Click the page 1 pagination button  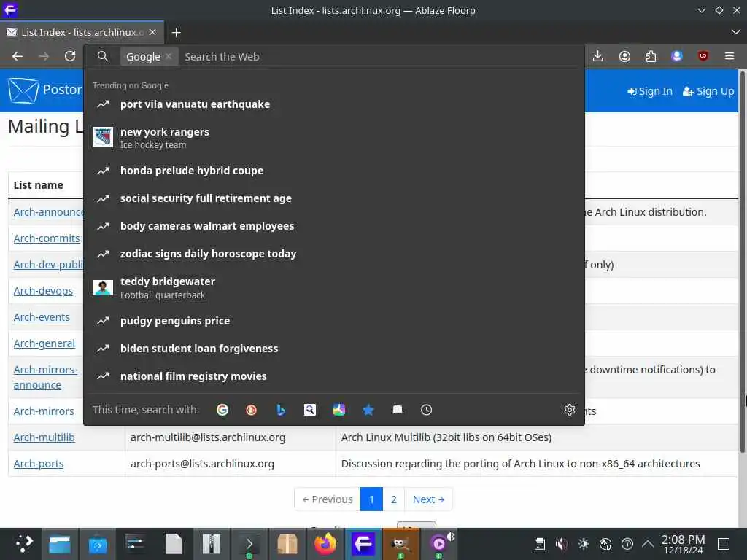pos(371,499)
